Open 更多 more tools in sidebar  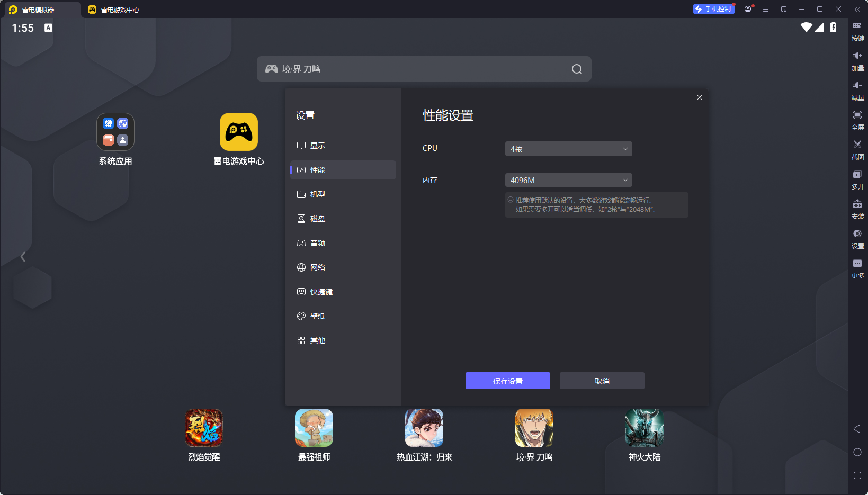(857, 268)
